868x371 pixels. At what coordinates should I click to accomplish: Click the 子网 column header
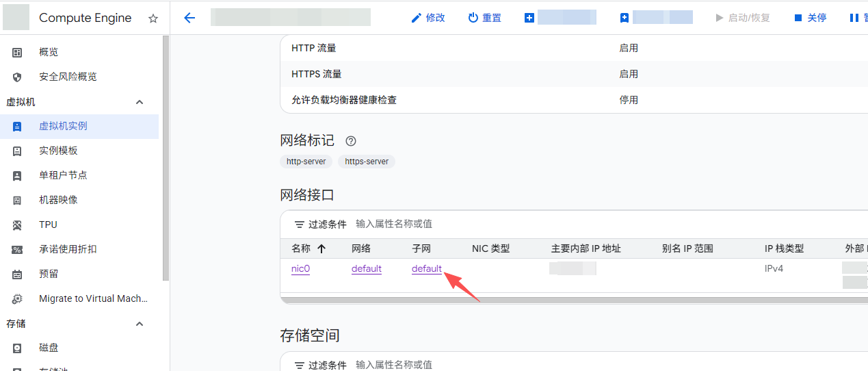[421, 248]
